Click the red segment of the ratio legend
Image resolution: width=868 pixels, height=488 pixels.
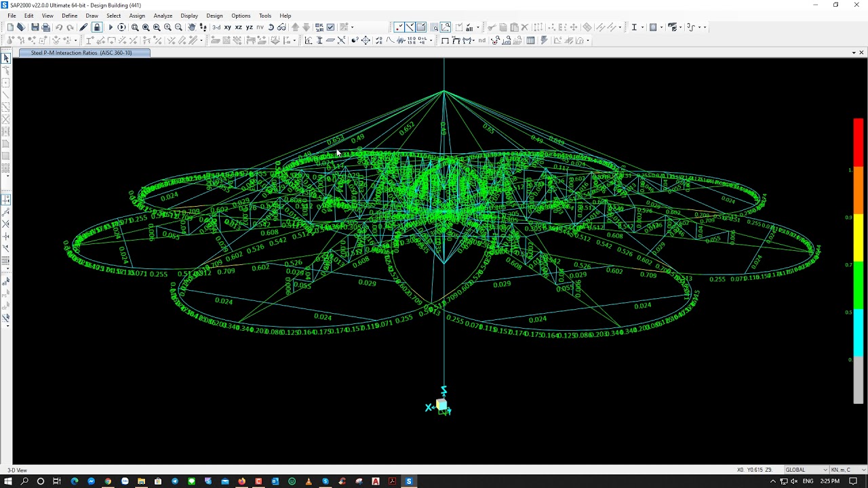click(x=858, y=142)
